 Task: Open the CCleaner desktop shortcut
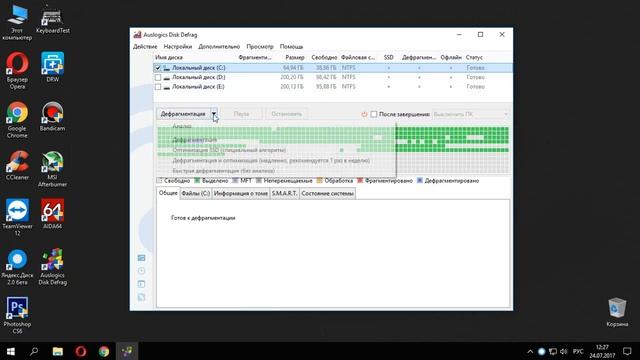[17, 165]
